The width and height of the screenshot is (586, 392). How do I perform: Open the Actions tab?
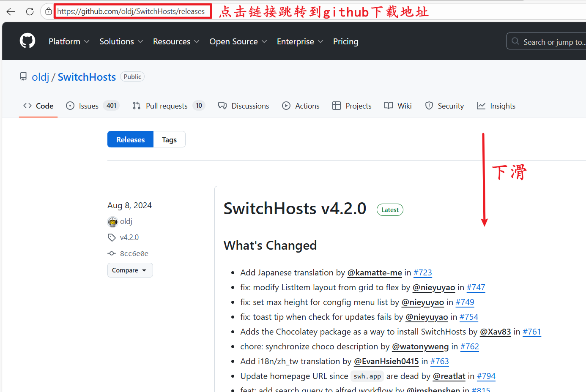[301, 106]
